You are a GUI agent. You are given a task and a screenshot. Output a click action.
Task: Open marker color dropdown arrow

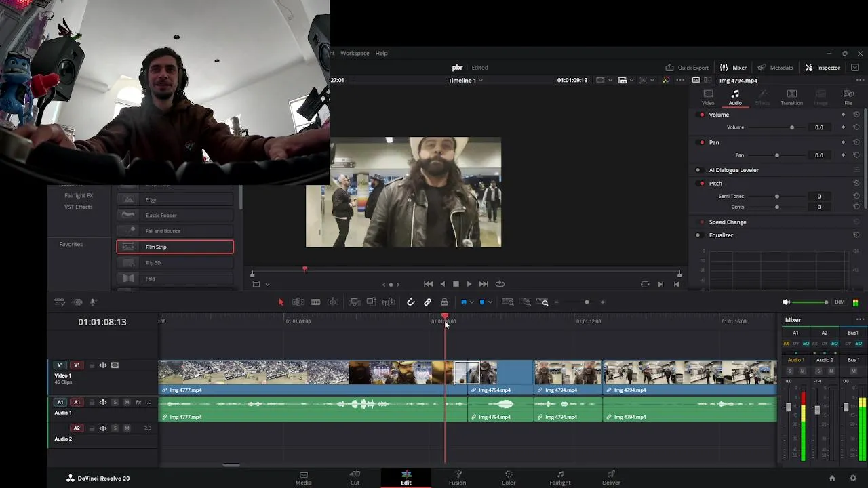[x=490, y=302]
